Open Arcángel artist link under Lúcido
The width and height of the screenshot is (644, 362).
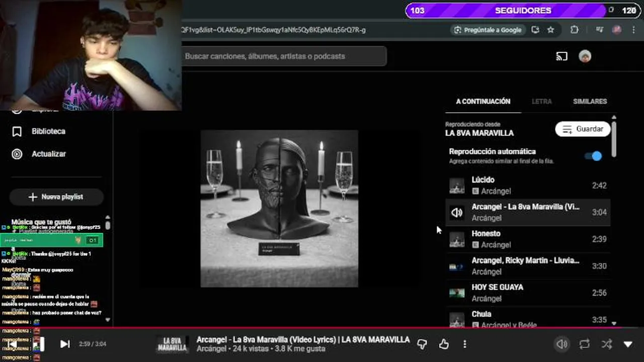pyautogui.click(x=496, y=191)
